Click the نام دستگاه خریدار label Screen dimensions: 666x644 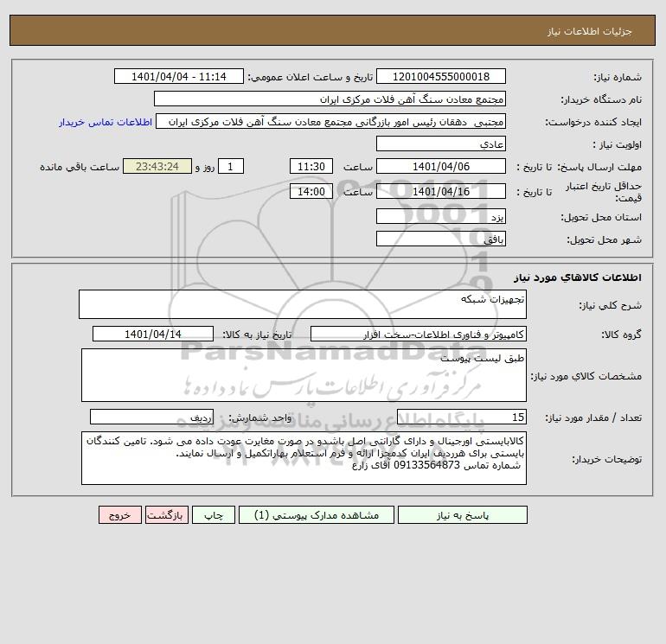pos(601,99)
